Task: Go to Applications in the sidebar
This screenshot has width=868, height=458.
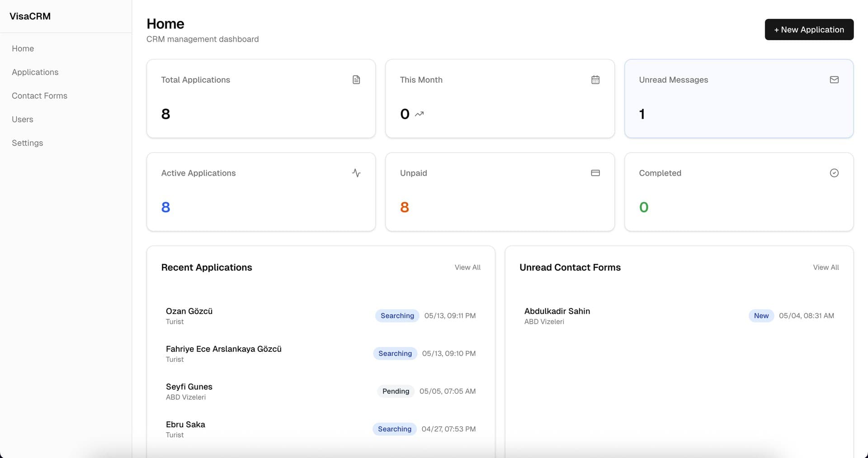Action: [35, 72]
